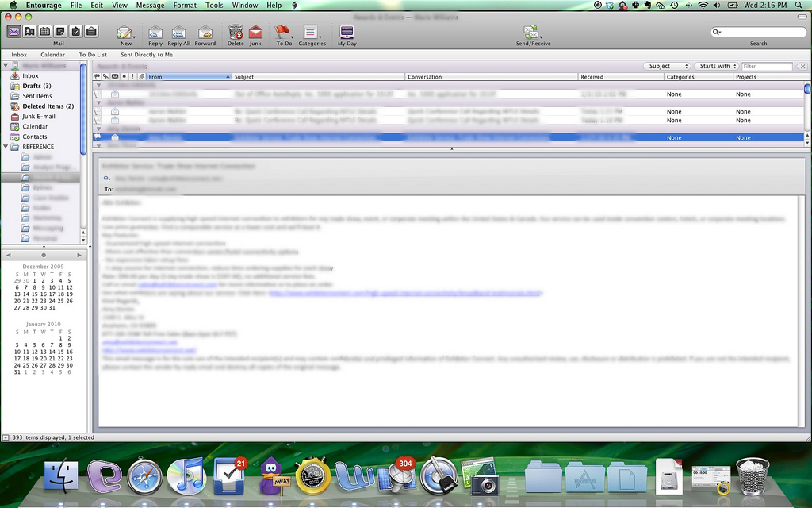The height and width of the screenshot is (508, 812).
Task: Open iTunes from the Dock
Action: pos(186,476)
